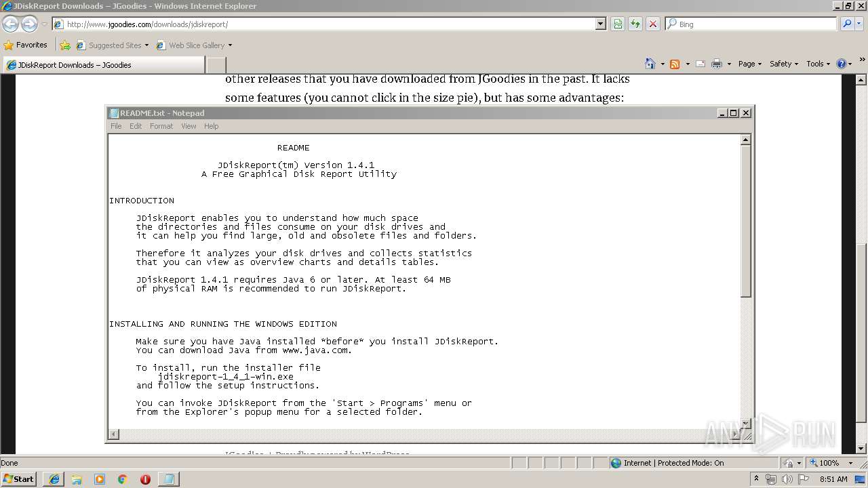Open the search provider dropdown arrow
Screen dimensions: 868x488
[859, 24]
